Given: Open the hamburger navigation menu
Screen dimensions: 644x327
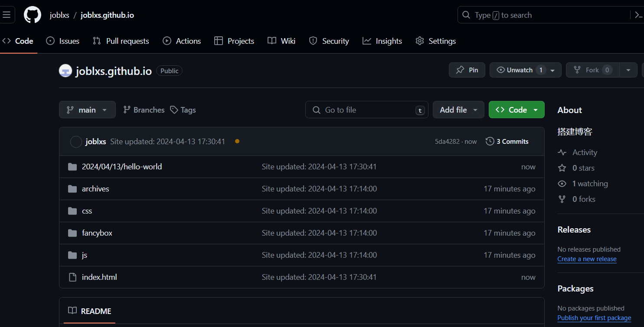Looking at the screenshot, I should click(7, 15).
